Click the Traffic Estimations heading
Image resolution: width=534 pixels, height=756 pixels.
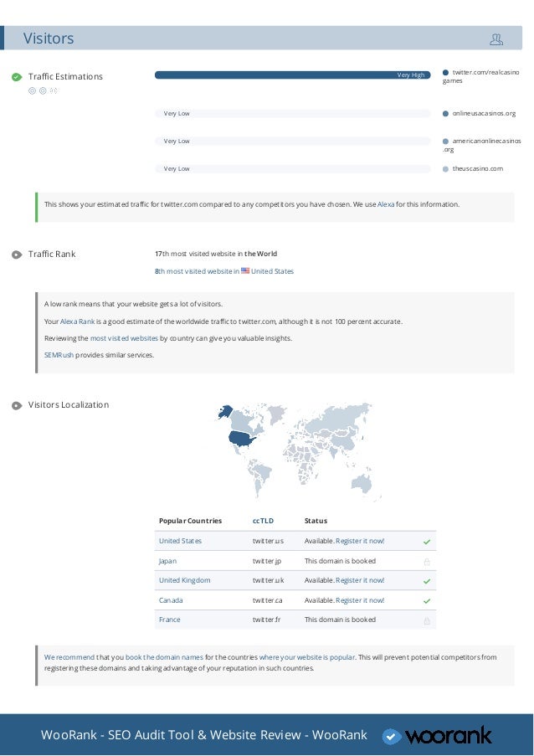pos(65,77)
